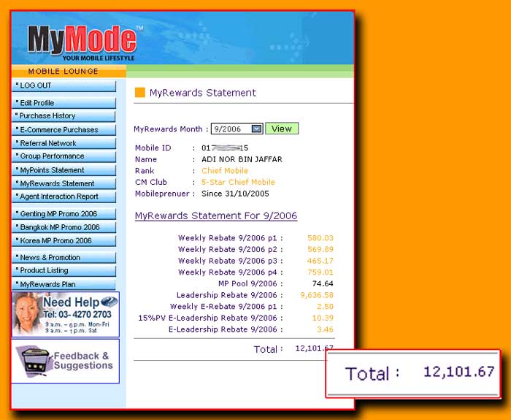Open Edit Profile from the sidebar
Screen dimensions: 511x420
(64, 103)
